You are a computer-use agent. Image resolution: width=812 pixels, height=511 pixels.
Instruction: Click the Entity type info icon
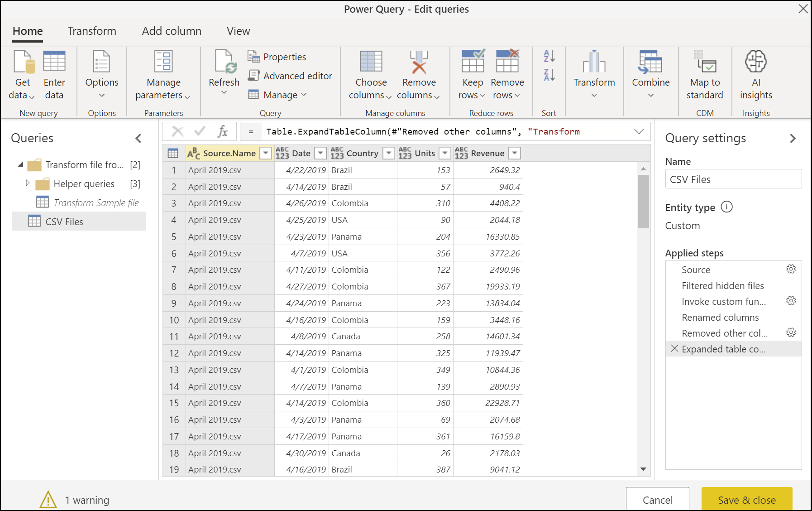(726, 207)
